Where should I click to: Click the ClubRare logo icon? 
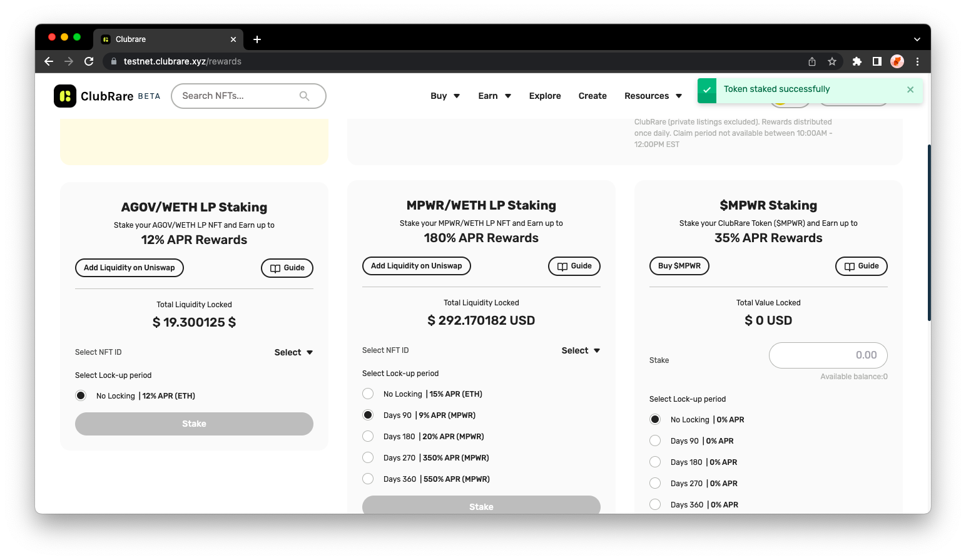tap(65, 96)
